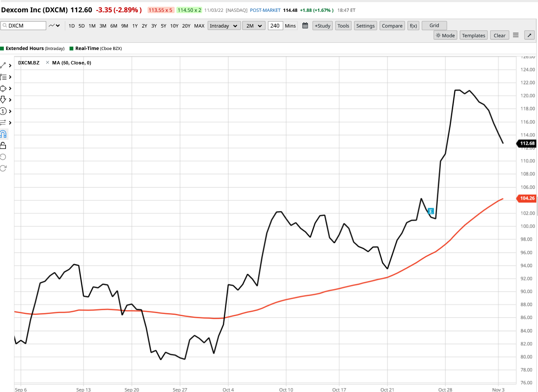Click the green Extended Hours legend square
The image size is (538, 392).
click(x=2, y=49)
